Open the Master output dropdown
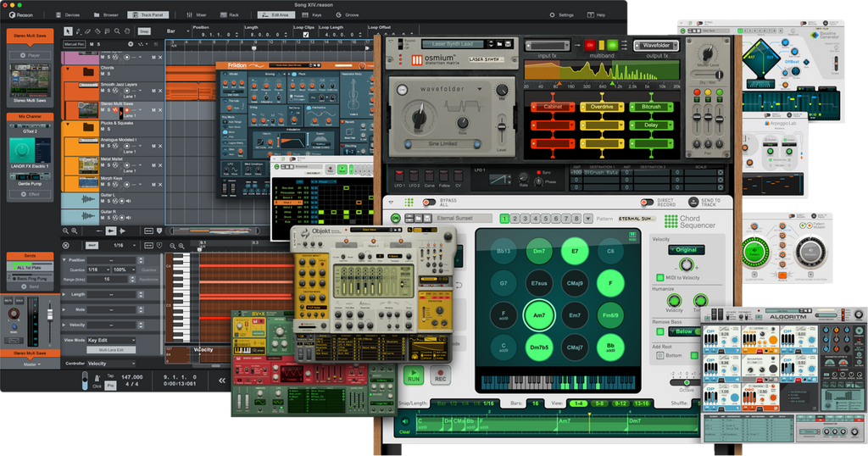This screenshot has width=868, height=456. pos(31,364)
